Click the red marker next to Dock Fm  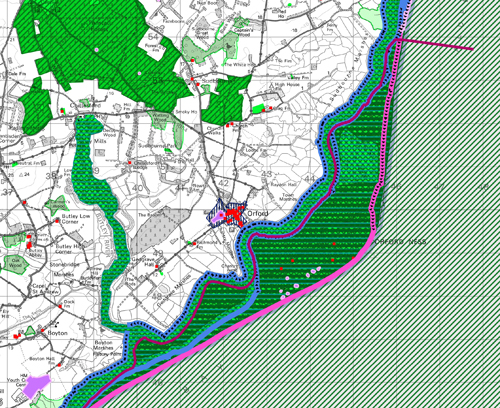coord(60,306)
